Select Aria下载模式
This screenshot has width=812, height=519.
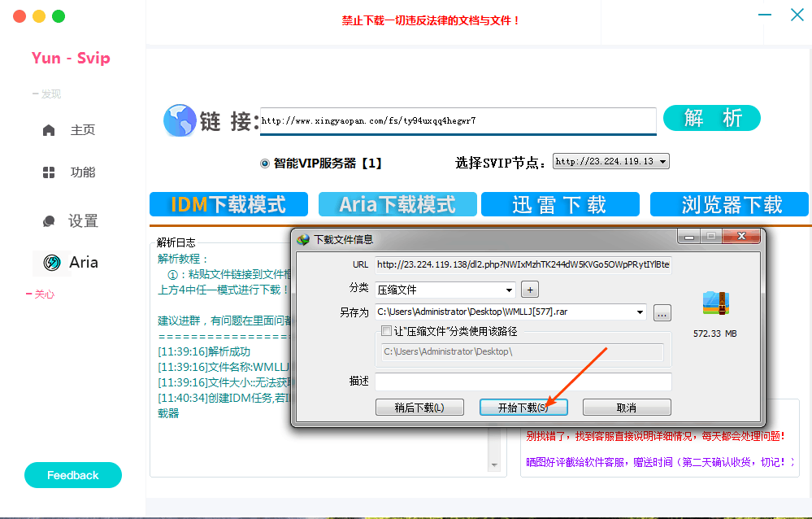click(x=397, y=204)
